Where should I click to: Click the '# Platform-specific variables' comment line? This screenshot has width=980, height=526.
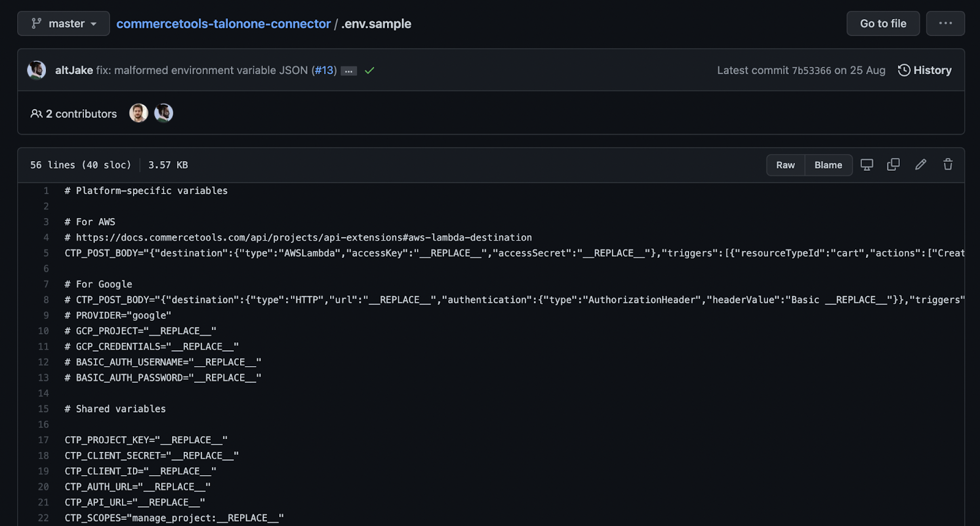146,190
